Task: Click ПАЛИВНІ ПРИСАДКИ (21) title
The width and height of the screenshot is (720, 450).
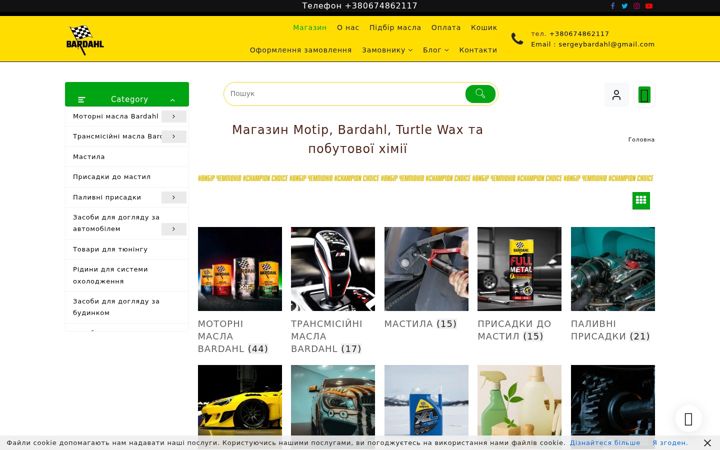Action: click(610, 330)
